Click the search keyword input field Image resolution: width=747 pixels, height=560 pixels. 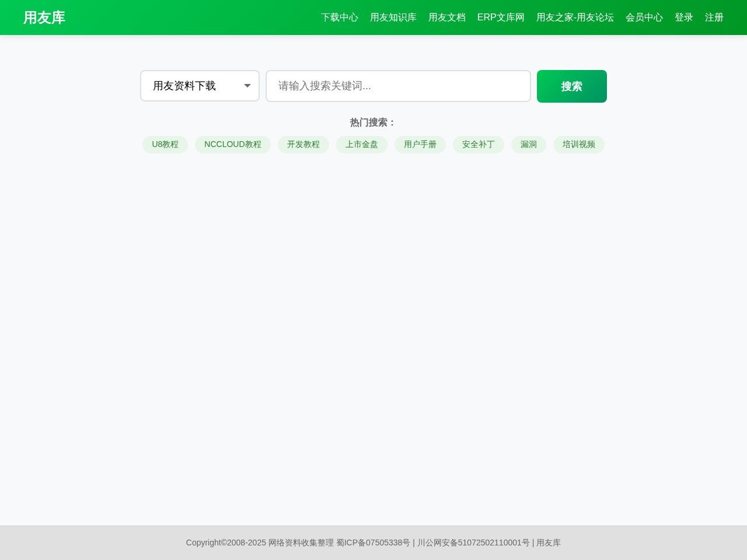coord(398,86)
